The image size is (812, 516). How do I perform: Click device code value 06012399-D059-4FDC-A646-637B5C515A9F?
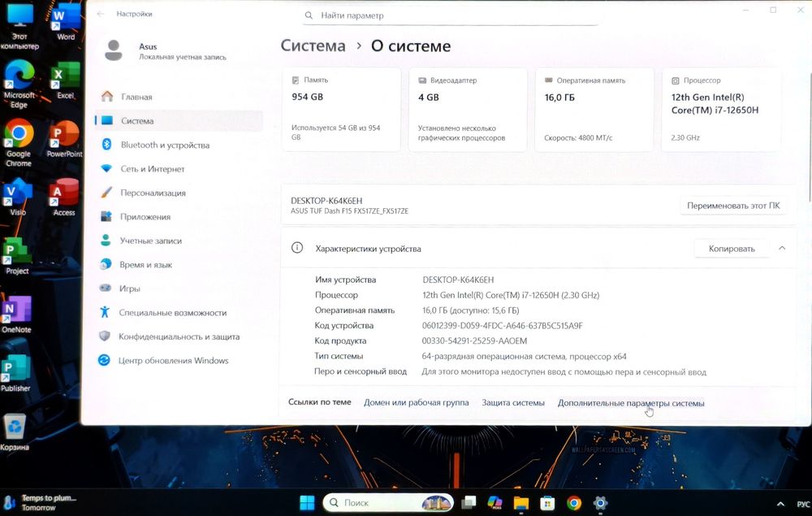coord(503,326)
